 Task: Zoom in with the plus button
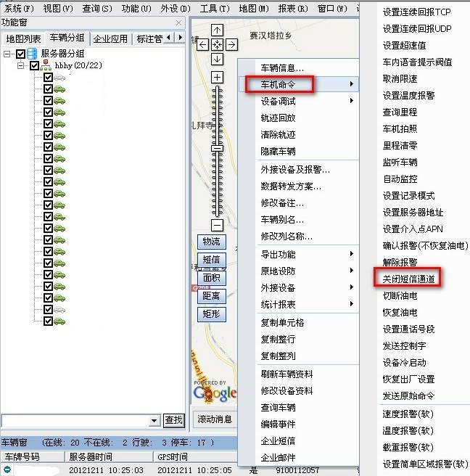click(x=217, y=77)
